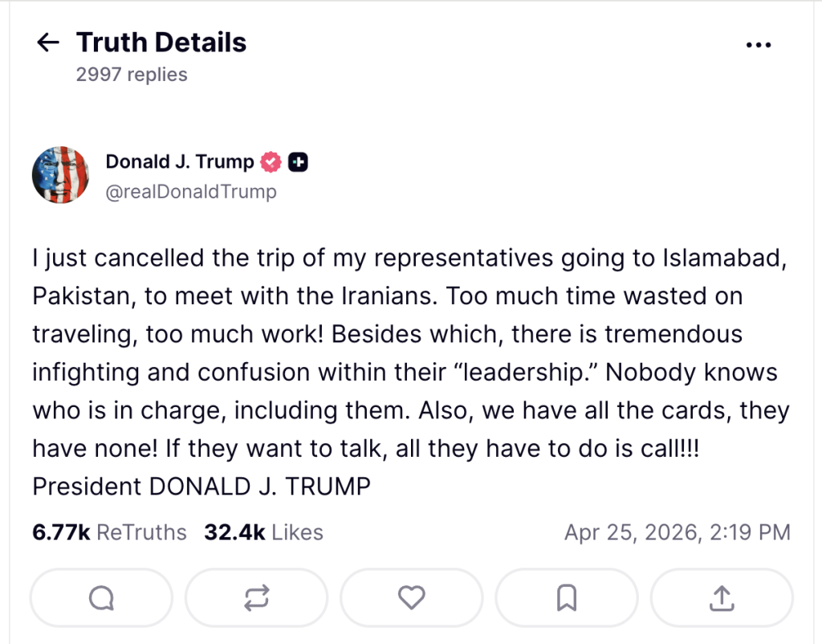822x644 pixels.
Task: Like the post with the heart
Action: pos(411,597)
